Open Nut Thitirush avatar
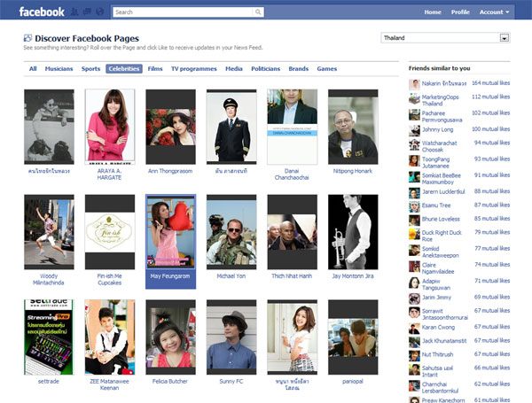 pos(414,355)
